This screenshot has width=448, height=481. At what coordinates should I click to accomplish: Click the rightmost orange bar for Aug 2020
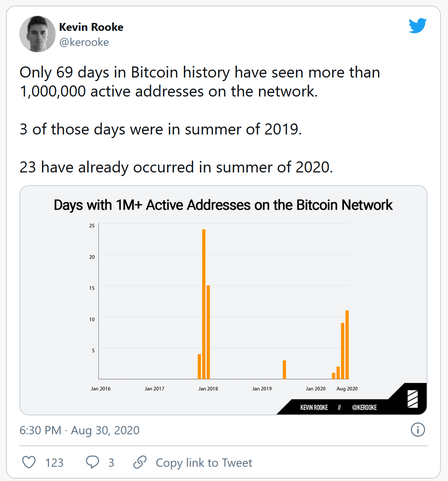(x=347, y=345)
